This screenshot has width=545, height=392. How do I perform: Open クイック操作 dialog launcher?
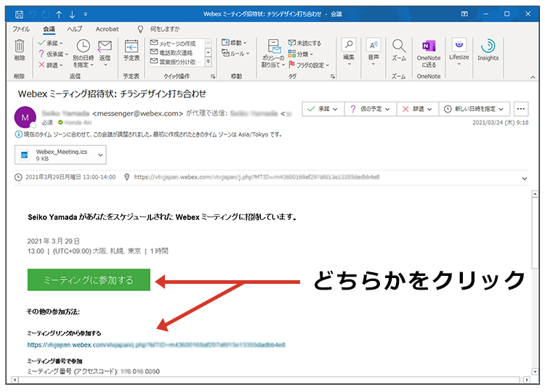tap(213, 76)
